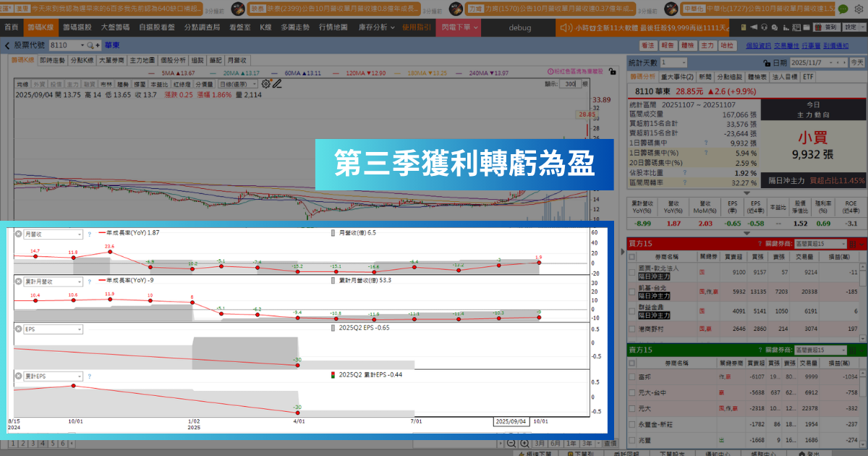Open 月營收 indicator dropdown
The height and width of the screenshot is (456, 868).
tap(53, 235)
